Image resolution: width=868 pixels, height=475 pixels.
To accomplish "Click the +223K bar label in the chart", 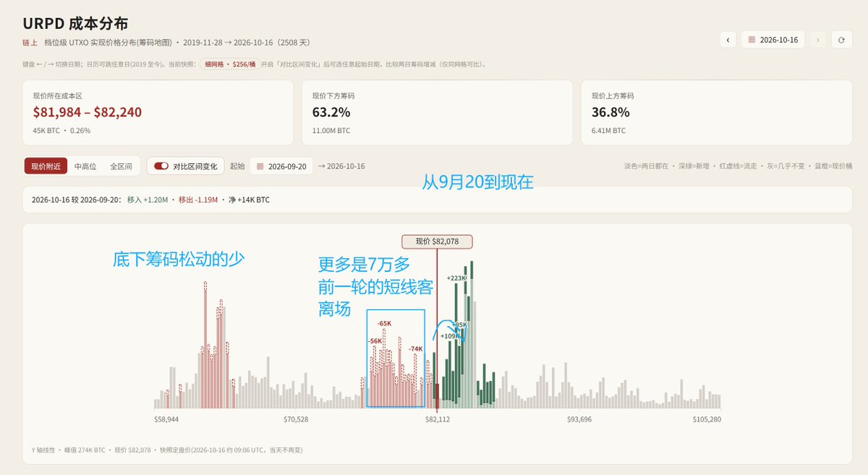I will pos(456,278).
